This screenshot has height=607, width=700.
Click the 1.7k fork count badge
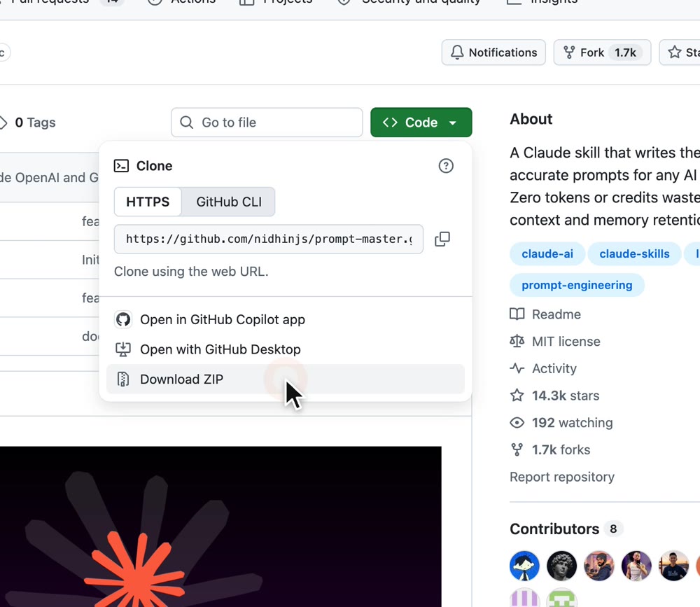pos(625,53)
